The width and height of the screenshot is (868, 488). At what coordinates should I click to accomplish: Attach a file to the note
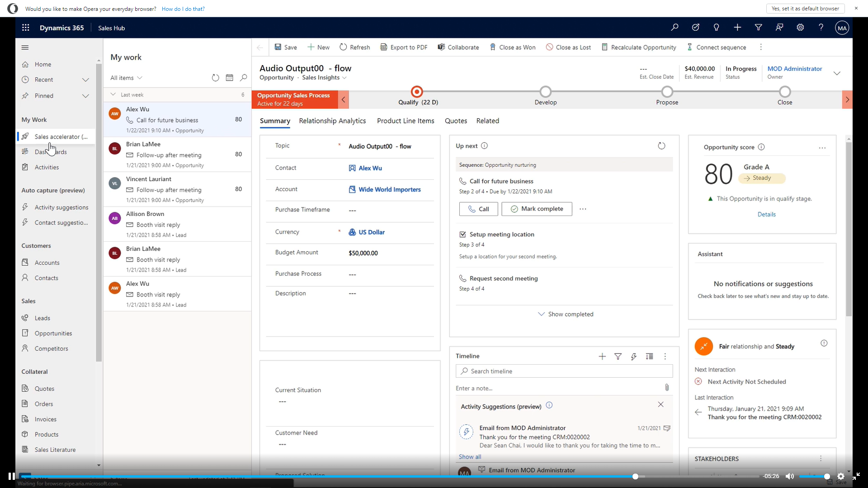coord(667,388)
